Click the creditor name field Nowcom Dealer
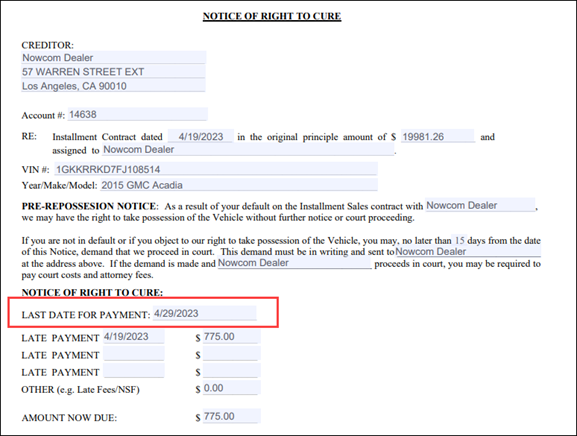This screenshot has width=577, height=436. tap(113, 58)
